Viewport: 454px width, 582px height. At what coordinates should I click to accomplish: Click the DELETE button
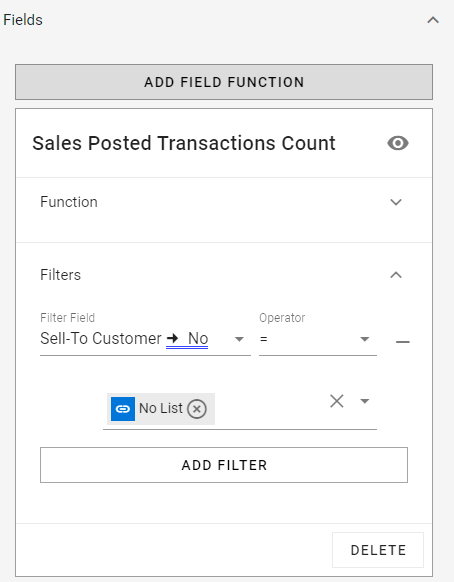tap(378, 550)
